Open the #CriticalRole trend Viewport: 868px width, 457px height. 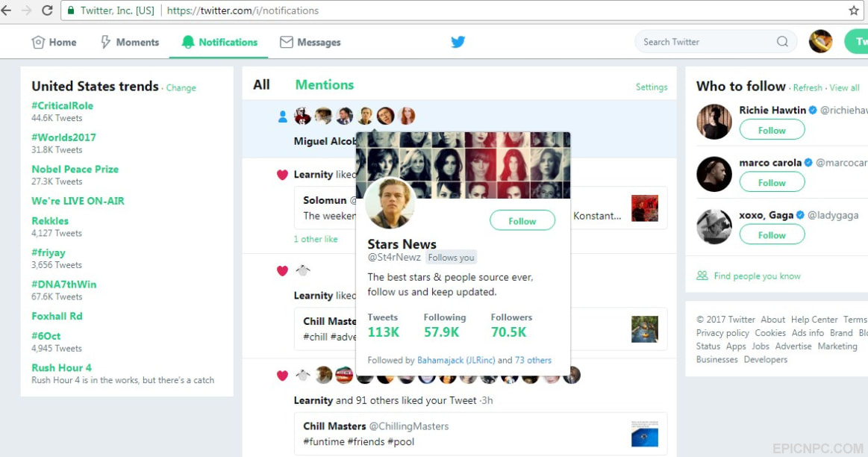[62, 106]
